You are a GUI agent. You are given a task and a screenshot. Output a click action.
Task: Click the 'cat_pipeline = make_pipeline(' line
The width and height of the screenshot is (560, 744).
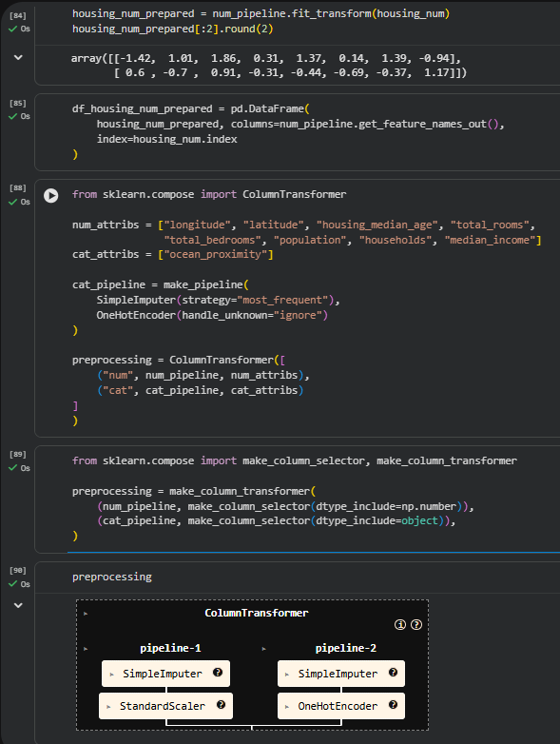tap(161, 284)
